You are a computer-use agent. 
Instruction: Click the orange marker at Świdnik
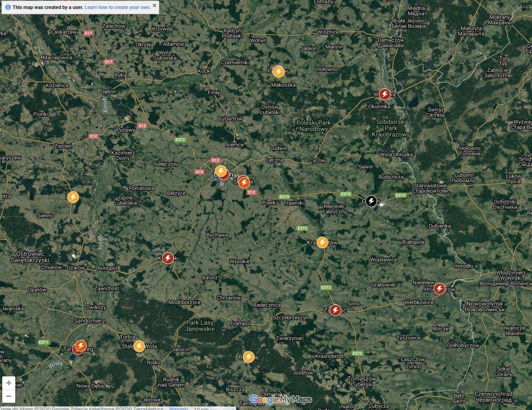click(244, 182)
